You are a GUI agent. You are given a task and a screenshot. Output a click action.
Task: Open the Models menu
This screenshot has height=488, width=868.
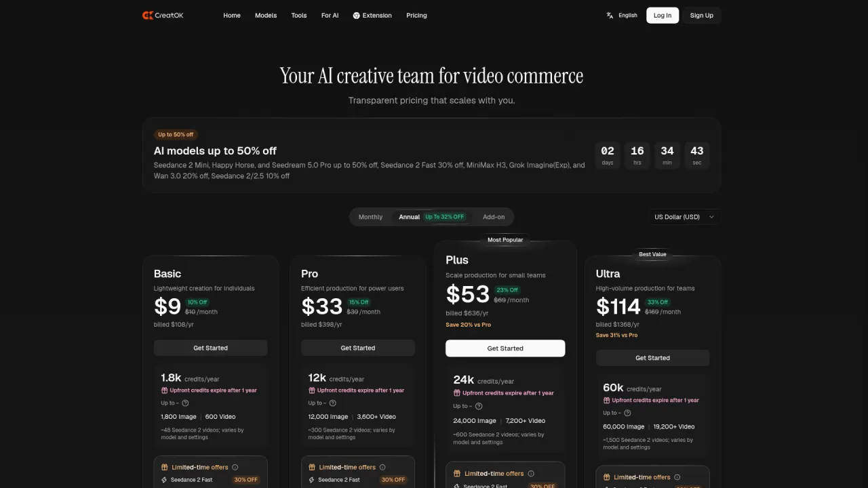click(x=266, y=15)
